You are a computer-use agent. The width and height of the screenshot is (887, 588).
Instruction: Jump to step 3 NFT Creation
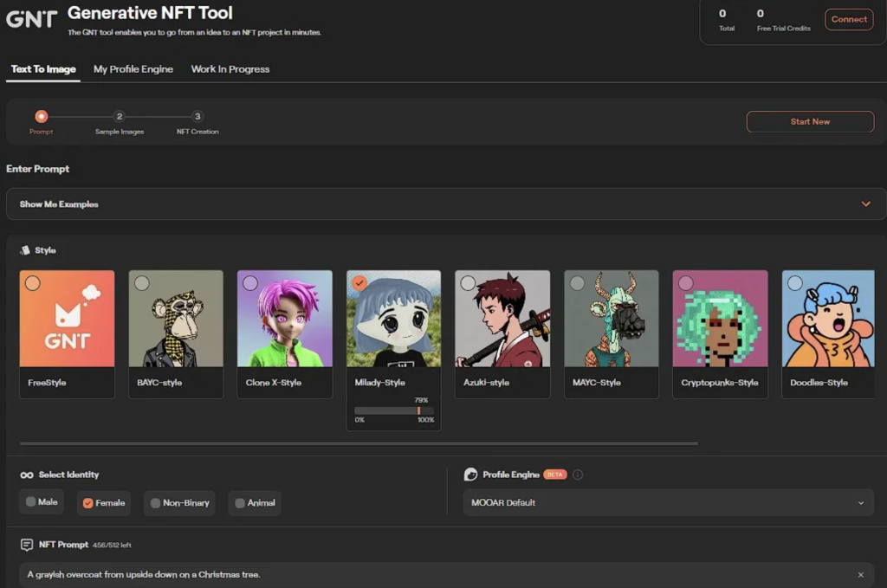(197, 116)
